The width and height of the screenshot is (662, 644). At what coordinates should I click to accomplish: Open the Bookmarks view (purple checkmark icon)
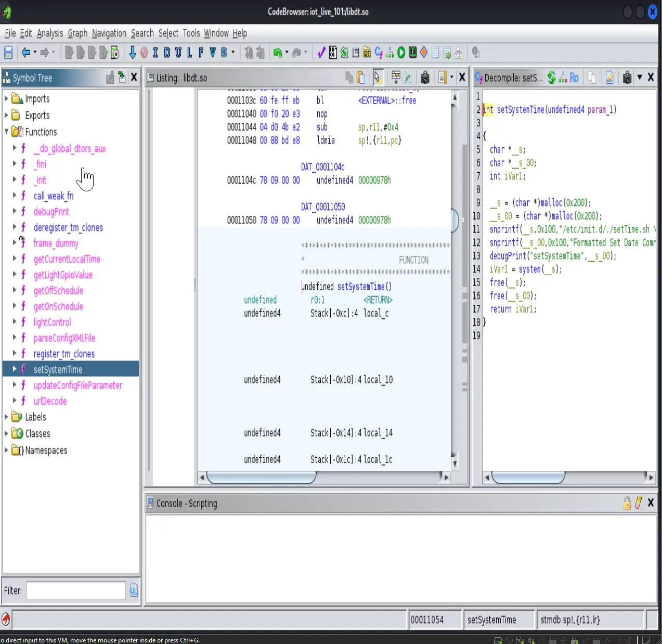coord(321,52)
